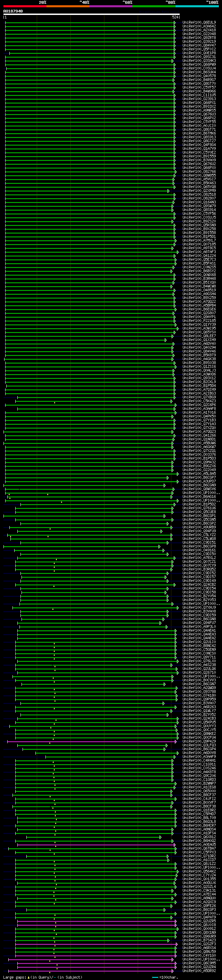Click label UniRef100_A5L8A5
The image size is (222, 980).
pyautogui.click(x=199, y=473)
